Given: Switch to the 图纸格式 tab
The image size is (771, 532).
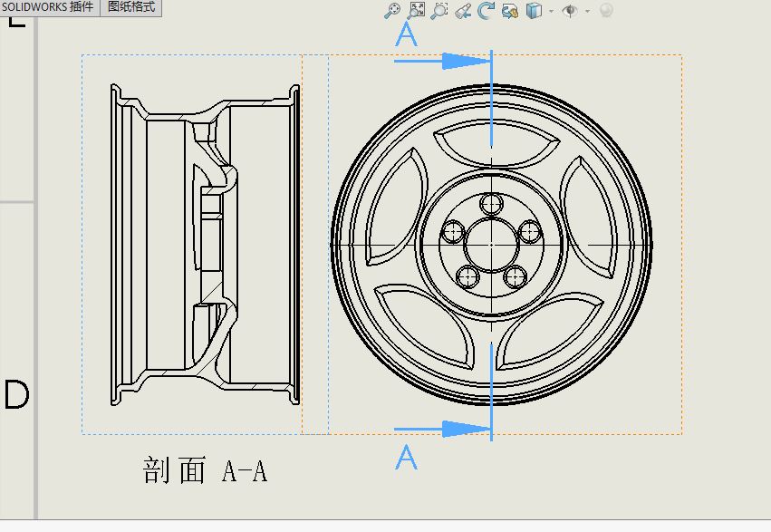Looking at the screenshot, I should coord(130,7).
